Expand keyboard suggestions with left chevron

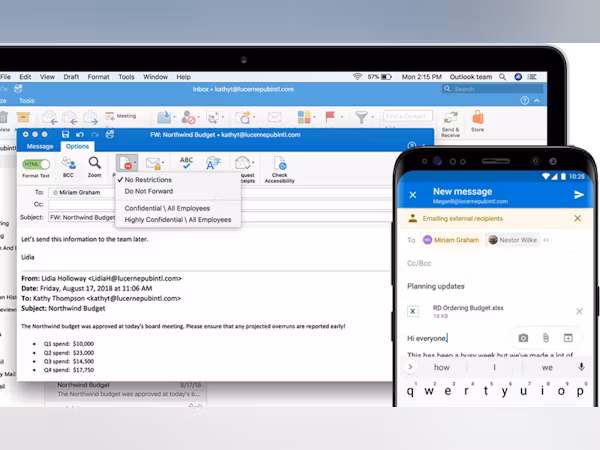(409, 367)
